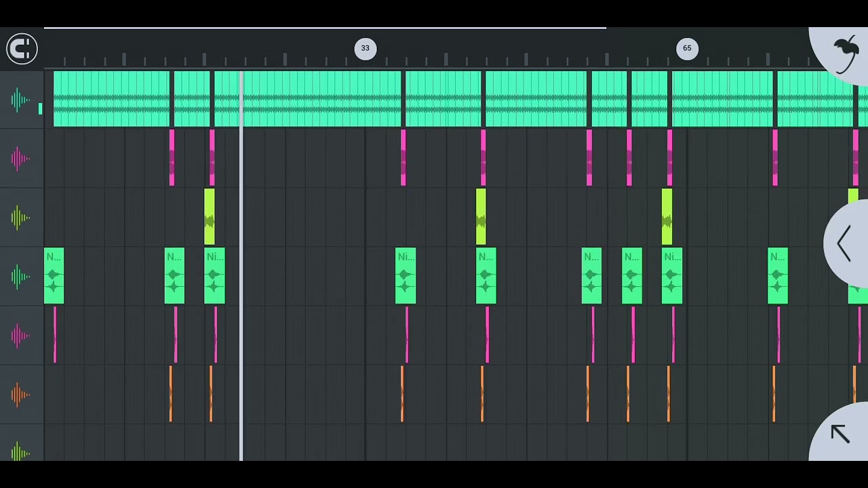Image resolution: width=868 pixels, height=488 pixels.
Task: Select the long teal audio clip under the playhead
Action: point(307,99)
